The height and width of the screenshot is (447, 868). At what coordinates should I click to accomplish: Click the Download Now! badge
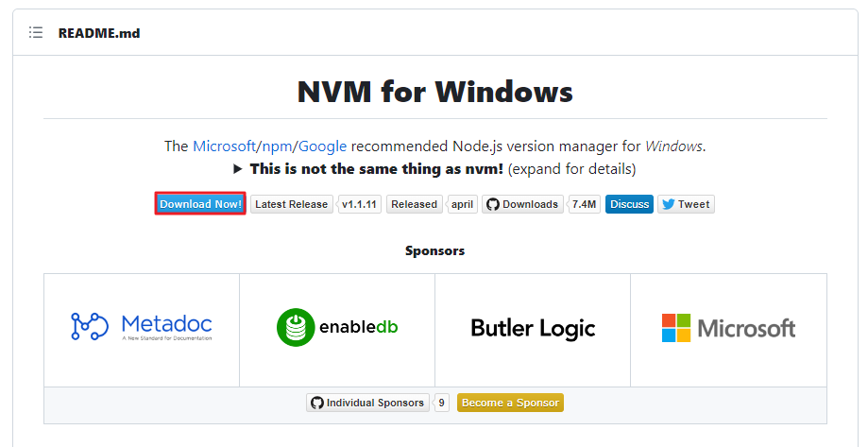pyautogui.click(x=200, y=204)
